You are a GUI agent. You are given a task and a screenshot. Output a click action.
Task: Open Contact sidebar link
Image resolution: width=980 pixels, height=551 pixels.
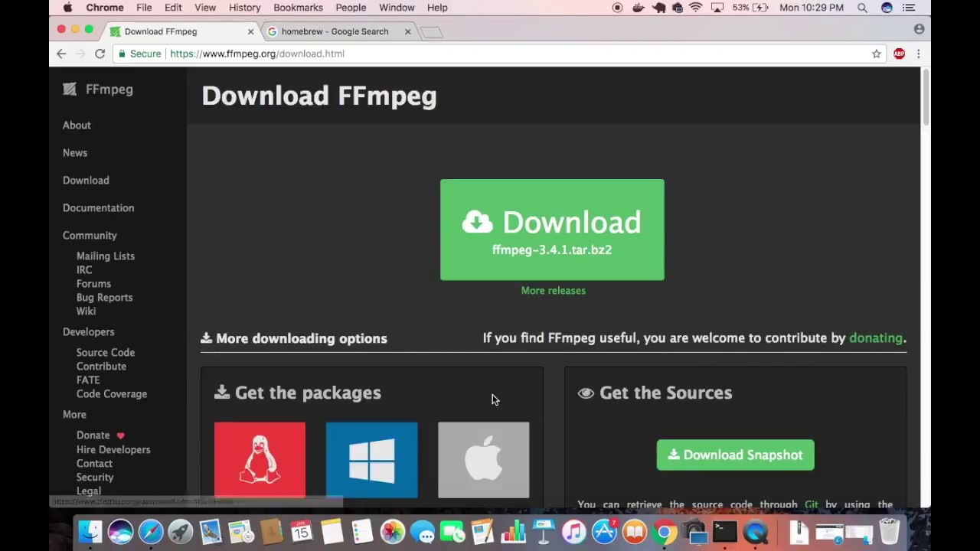coord(94,463)
